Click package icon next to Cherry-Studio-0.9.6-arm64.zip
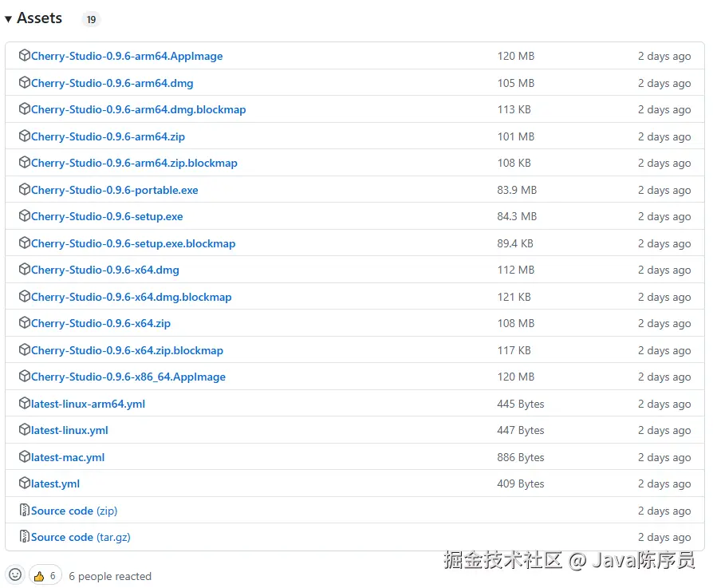This screenshot has height=588, width=713. tap(24, 136)
